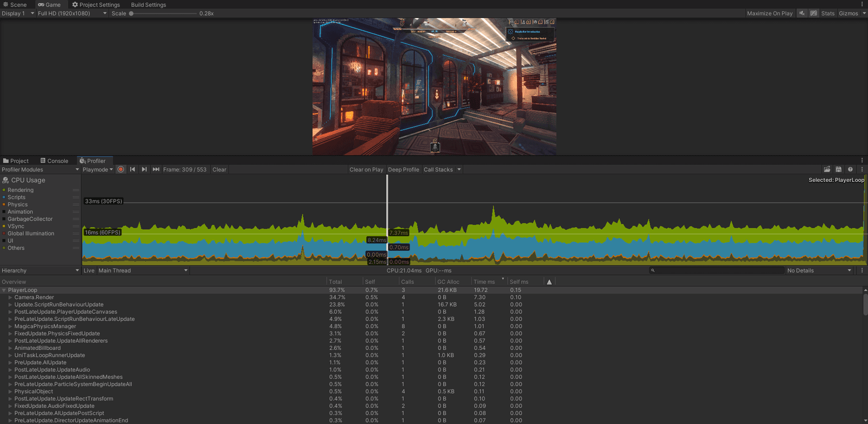Enable Deep Profile mode
Screen dimensions: 868x424
[404, 169]
